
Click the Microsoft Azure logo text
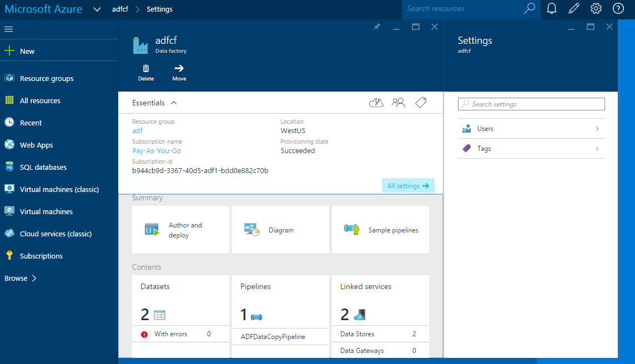43,9
